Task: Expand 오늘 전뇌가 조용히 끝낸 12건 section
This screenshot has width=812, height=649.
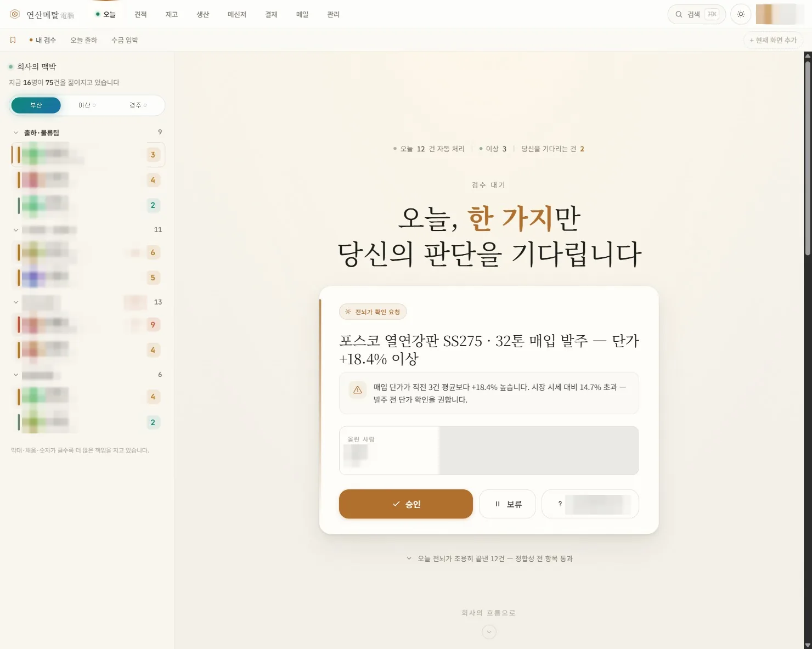Action: click(x=489, y=558)
